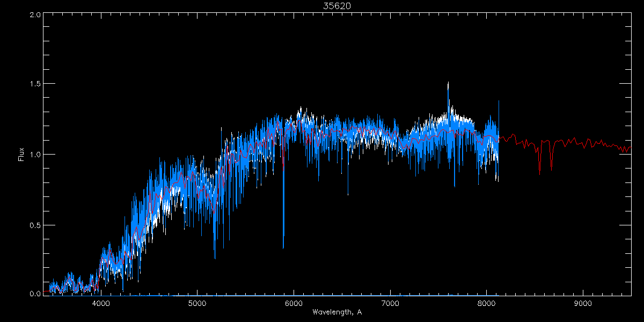Select the 7000 x-axis tick label
This screenshot has height=322, width=644.
coord(390,303)
